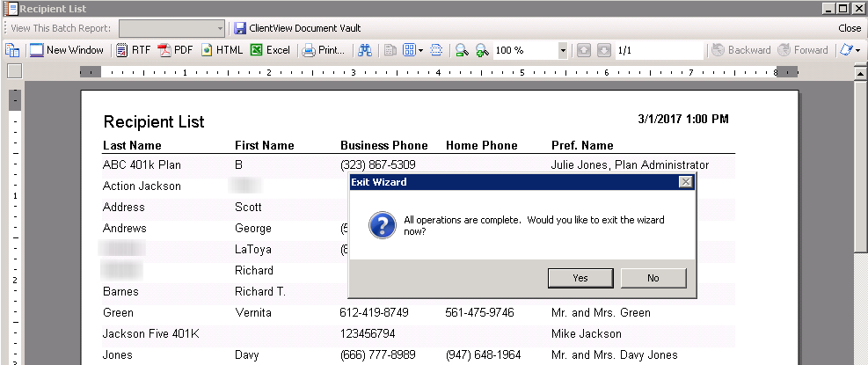Expand the multiple-page view dropdown arrow
The height and width of the screenshot is (365, 868).
(420, 50)
